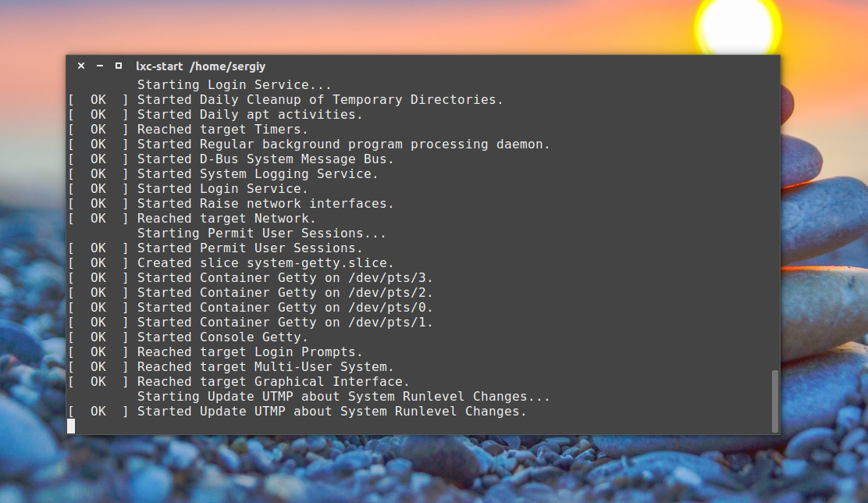The height and width of the screenshot is (503, 868).
Task: Click the 'Reached target Timers' line
Action: [x=222, y=130]
